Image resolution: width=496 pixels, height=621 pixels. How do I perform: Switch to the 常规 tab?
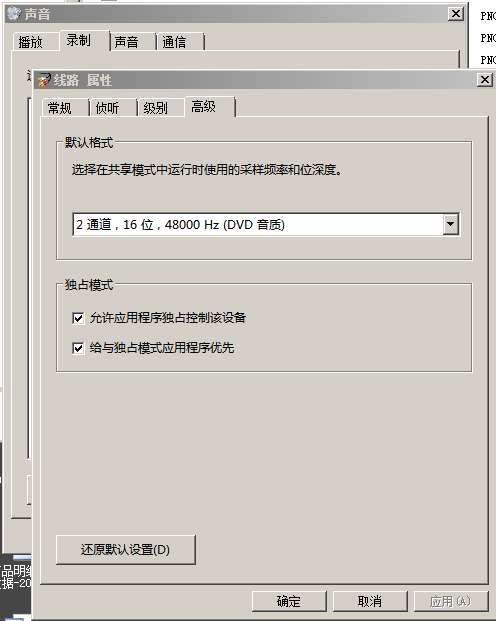click(x=65, y=108)
